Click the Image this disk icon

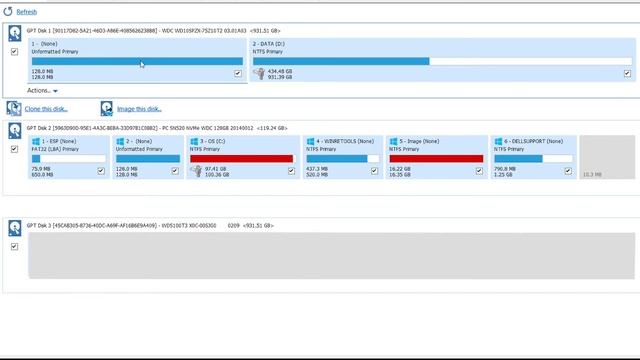tap(107, 109)
